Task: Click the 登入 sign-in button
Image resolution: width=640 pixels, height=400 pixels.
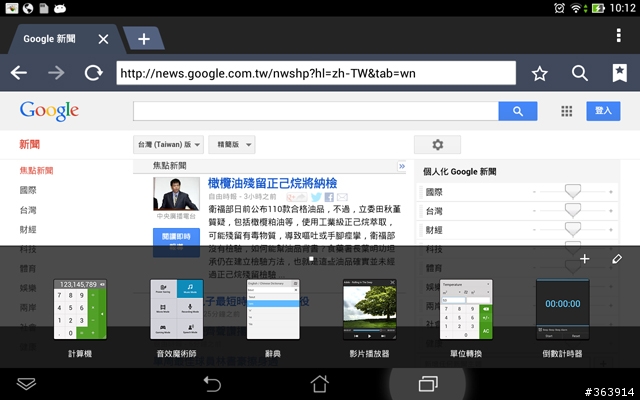Action: coord(603,111)
